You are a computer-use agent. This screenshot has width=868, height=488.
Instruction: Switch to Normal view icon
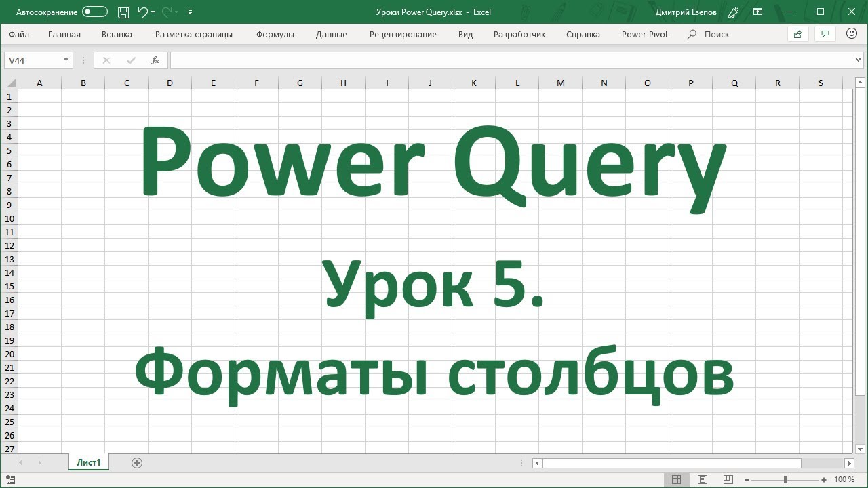(x=676, y=479)
